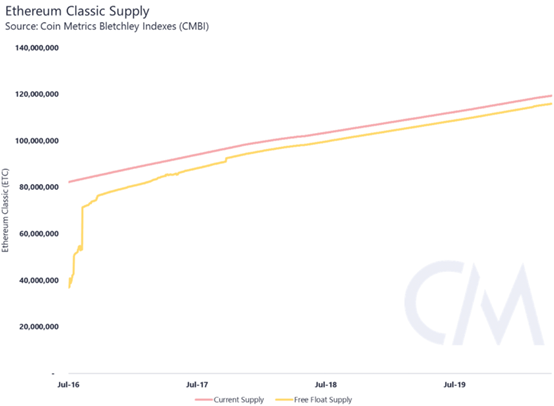The width and height of the screenshot is (554, 406).
Task: Click the 100,000,000 y-axis label
Action: [x=37, y=141]
